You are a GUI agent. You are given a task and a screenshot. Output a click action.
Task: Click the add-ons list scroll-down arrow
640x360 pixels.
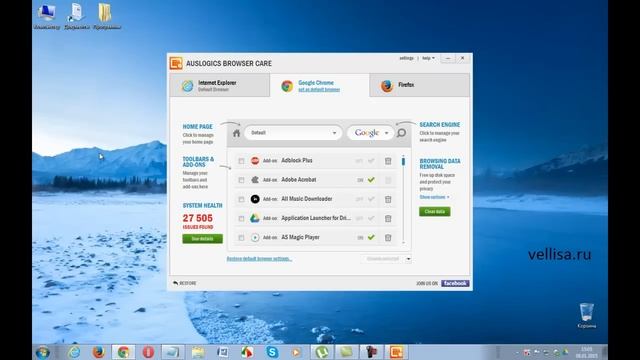[x=403, y=243]
